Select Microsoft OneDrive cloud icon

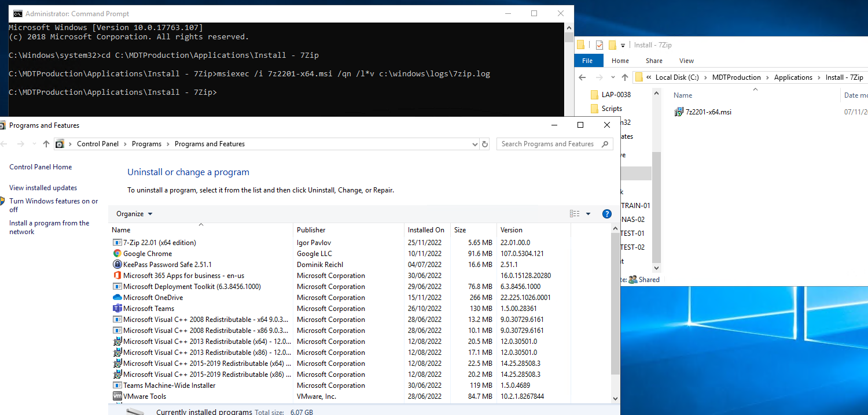[x=117, y=298]
